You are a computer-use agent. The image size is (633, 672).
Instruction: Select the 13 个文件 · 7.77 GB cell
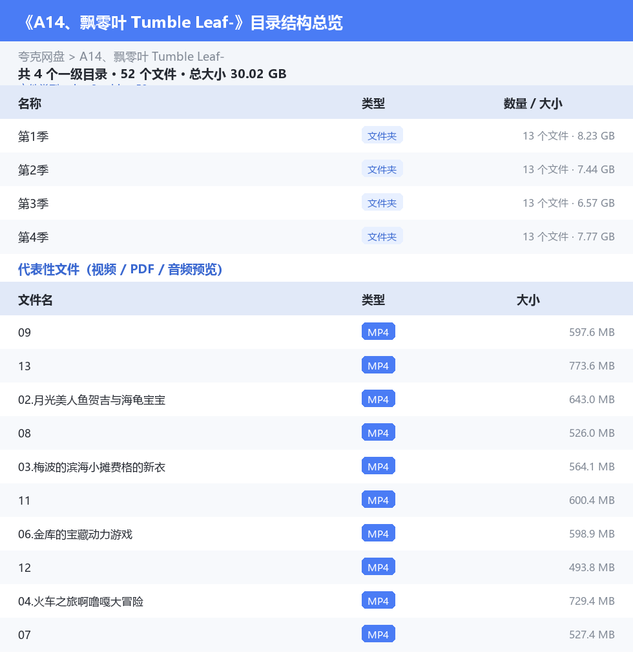[x=568, y=236]
